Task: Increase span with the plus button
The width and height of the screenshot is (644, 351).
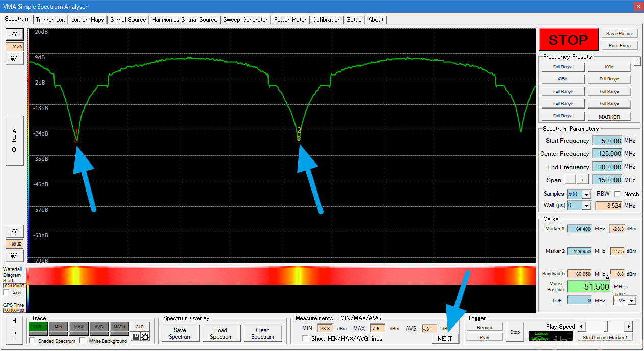Action: (582, 180)
